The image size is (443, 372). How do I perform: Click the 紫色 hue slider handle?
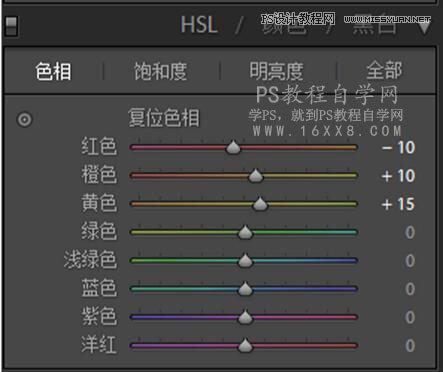tap(245, 317)
